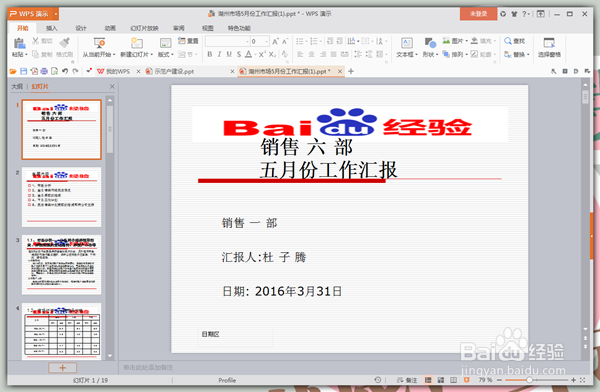The width and height of the screenshot is (600, 392).
Task: Select slide 3 thumbnail
Action: click(62, 265)
